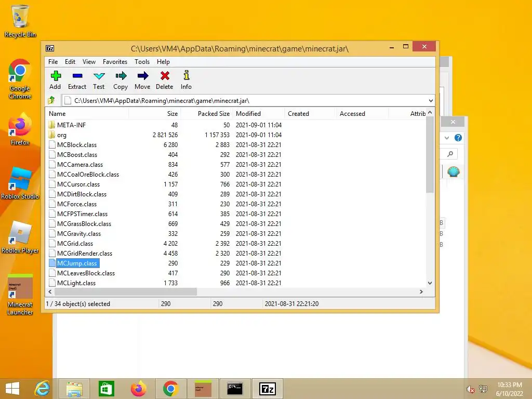Select Firefox desktop shortcut
The width and height of the screenshot is (532, 399).
20,129
